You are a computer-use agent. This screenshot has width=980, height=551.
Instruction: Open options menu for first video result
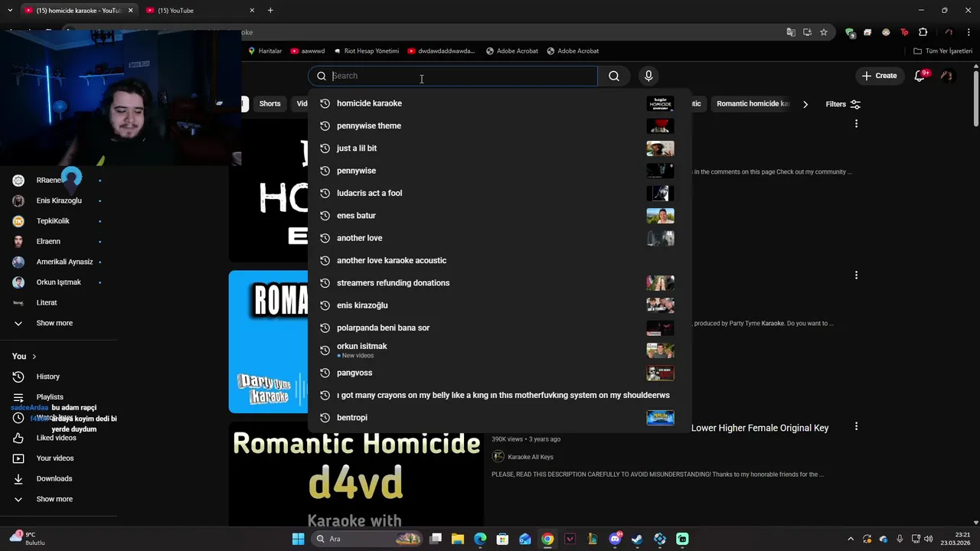tap(856, 123)
